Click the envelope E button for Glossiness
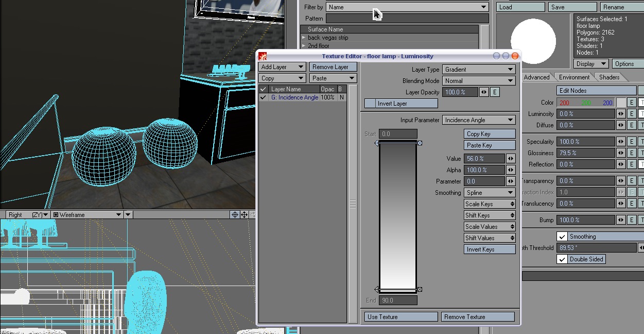This screenshot has width=644, height=334. point(632,153)
